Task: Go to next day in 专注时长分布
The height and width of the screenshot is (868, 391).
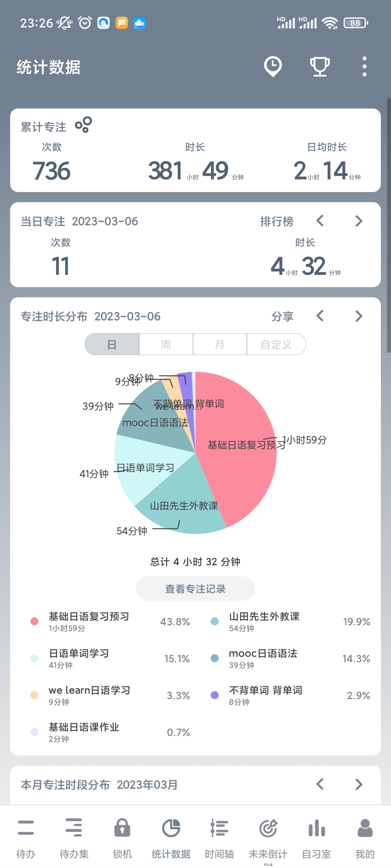Action: click(x=359, y=316)
